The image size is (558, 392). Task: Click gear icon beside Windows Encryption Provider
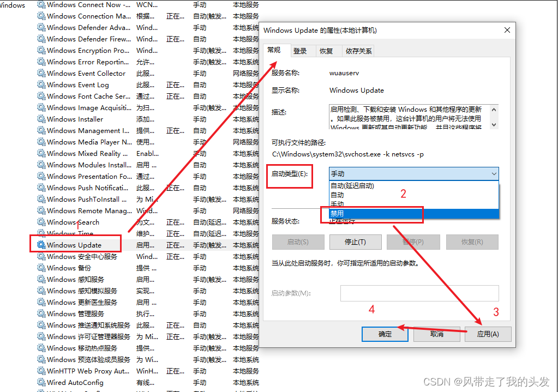(x=41, y=50)
